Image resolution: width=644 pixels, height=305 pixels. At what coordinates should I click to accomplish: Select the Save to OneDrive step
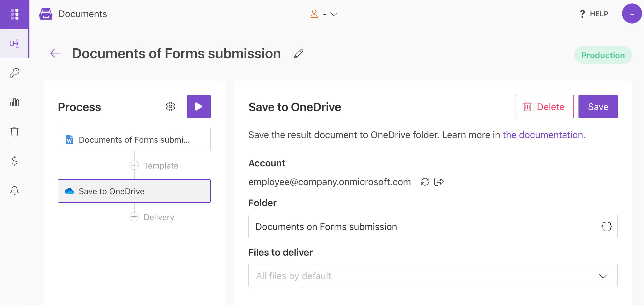[134, 191]
